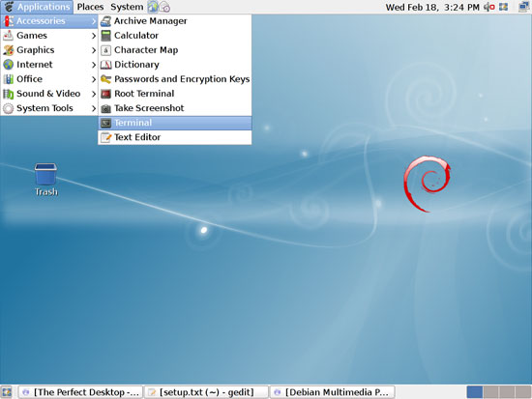Screen dimensions: 532x399
Task: Switch to The Perfect Desktop window
Action: [80, 392]
